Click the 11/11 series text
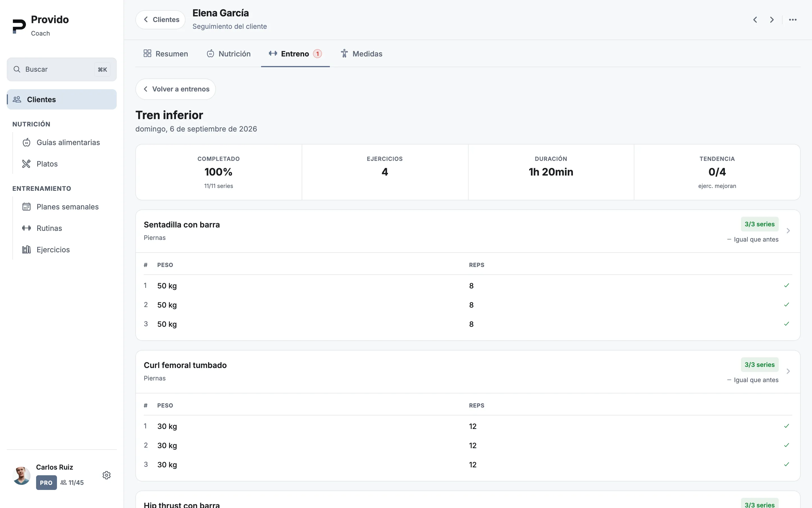The image size is (812, 508). point(219,186)
